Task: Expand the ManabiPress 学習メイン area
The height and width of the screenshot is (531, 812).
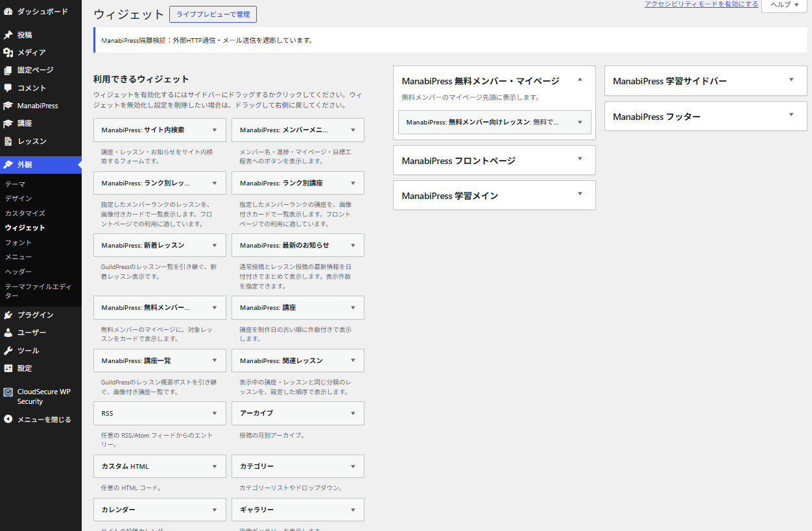Action: [x=580, y=194]
